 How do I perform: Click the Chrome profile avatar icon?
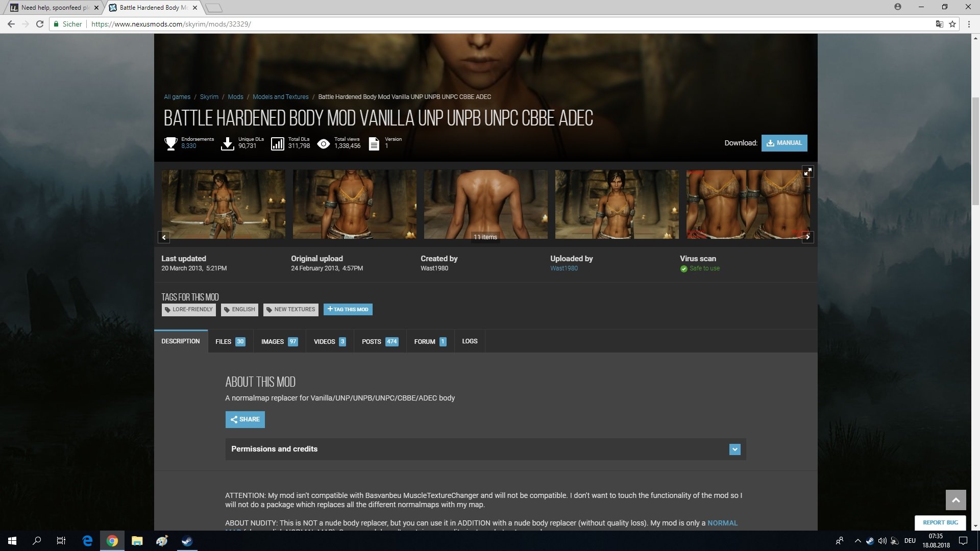(x=898, y=7)
